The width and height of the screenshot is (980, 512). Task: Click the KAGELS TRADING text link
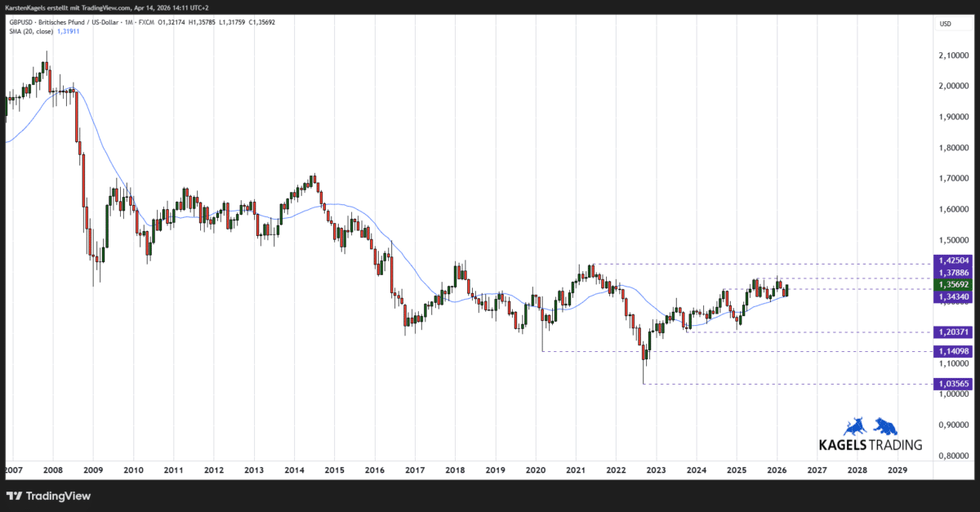[x=870, y=445]
